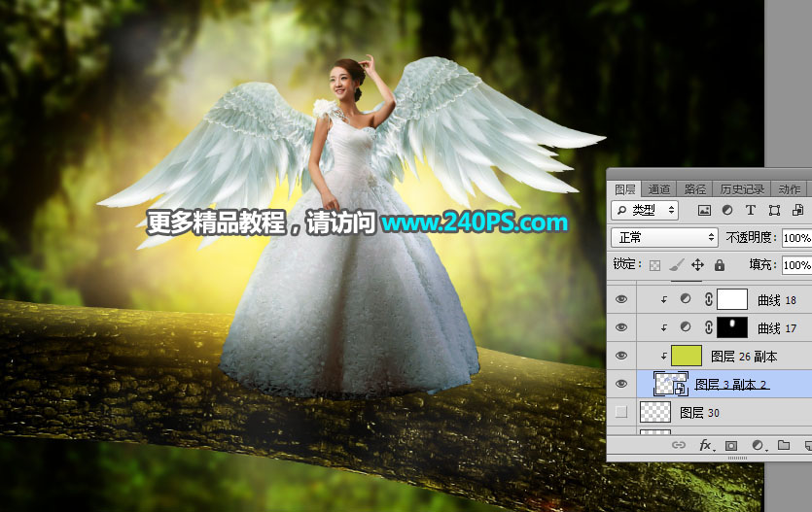This screenshot has width=812, height=512.
Task: Open the 正常 blend mode dropdown
Action: pos(665,237)
